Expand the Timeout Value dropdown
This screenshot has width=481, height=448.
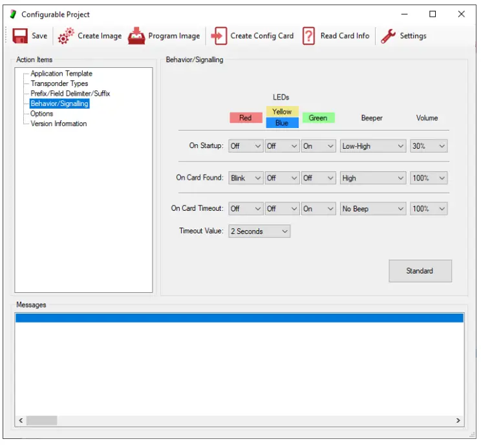tap(259, 231)
